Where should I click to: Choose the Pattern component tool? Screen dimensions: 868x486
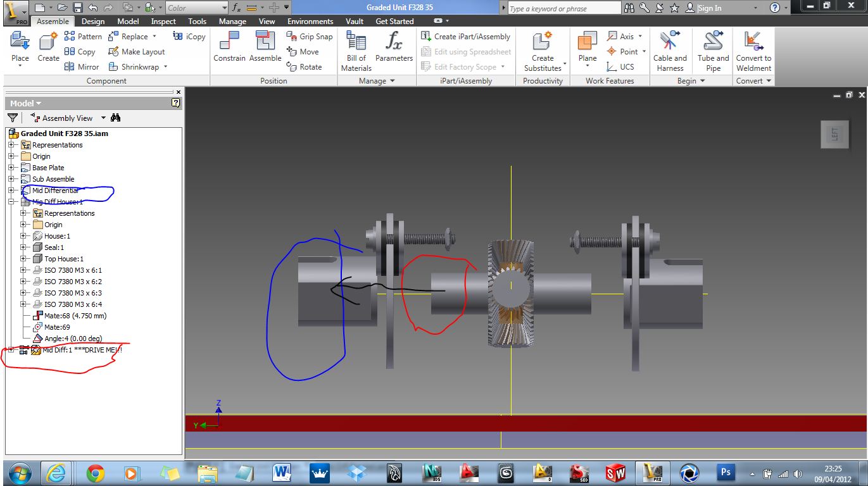(83, 37)
